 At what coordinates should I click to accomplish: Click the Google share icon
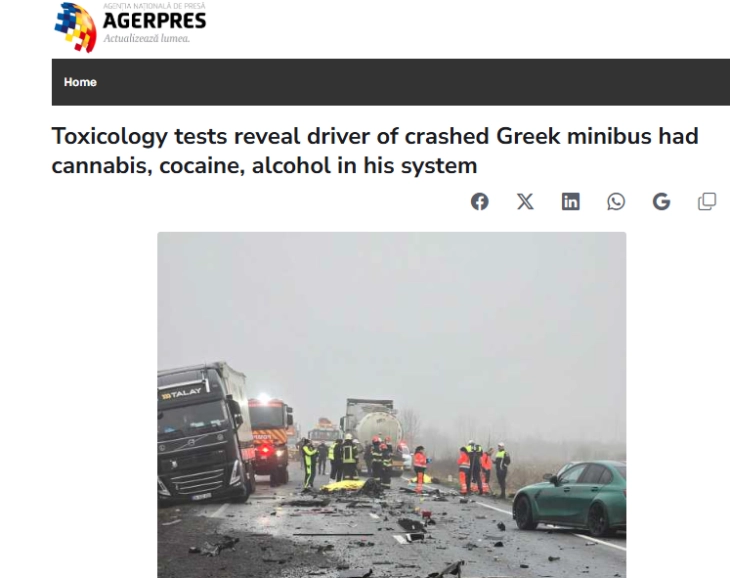(x=661, y=202)
